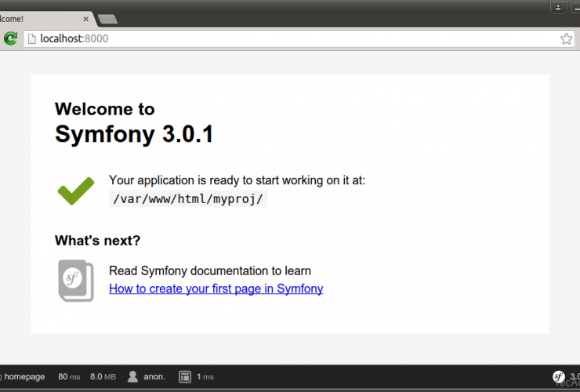
Task: Click the green checkmark icon
Action: (x=75, y=191)
